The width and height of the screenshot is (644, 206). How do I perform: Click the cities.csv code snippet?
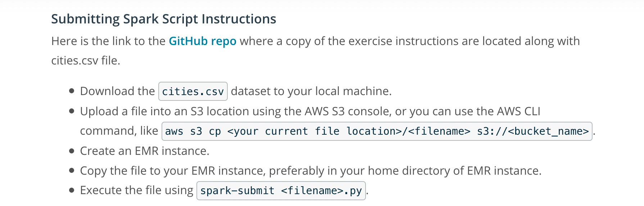(x=193, y=91)
